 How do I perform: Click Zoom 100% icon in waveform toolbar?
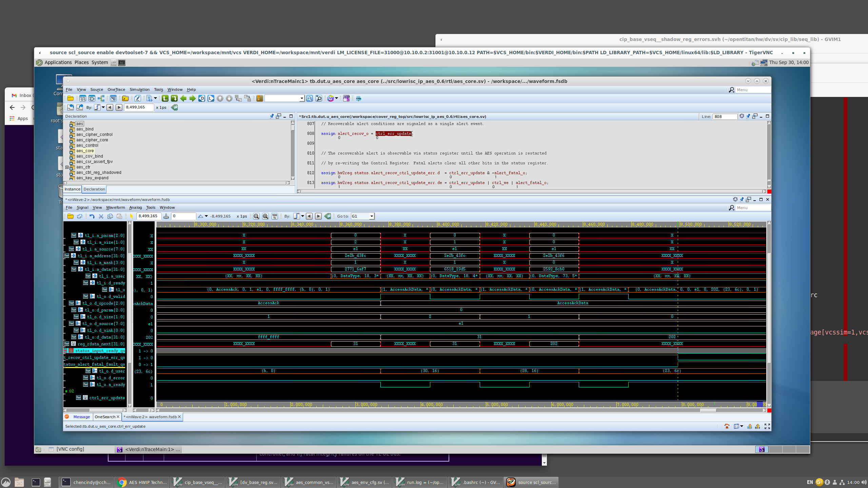[x=275, y=216]
